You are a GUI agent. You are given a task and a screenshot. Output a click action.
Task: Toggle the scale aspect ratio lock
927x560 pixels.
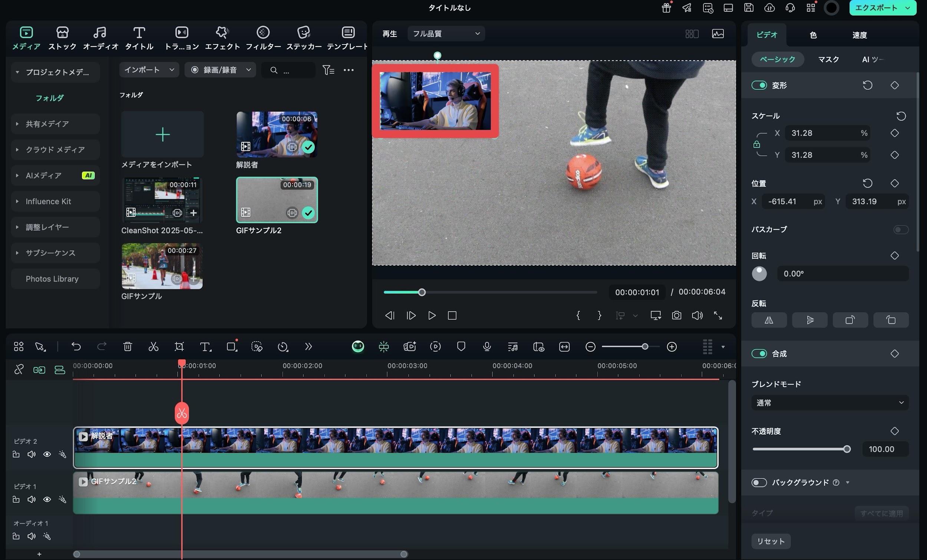[756, 144]
